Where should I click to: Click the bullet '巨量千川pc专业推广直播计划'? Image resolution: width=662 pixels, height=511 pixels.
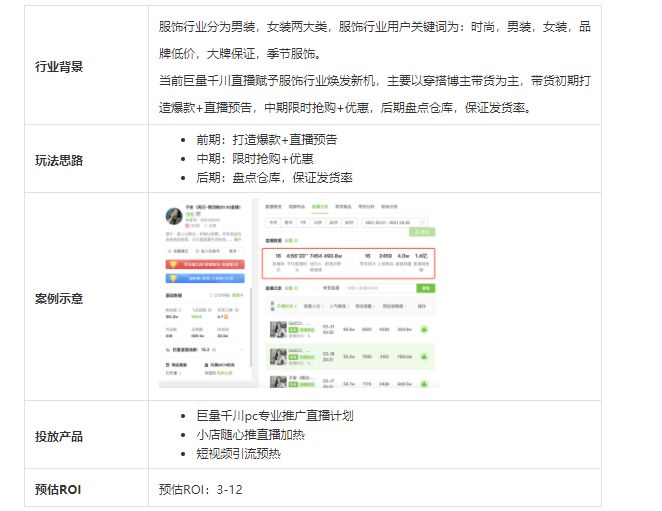[275, 416]
